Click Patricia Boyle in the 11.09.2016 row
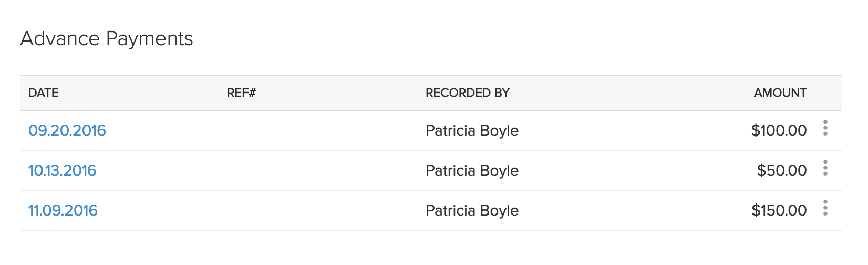 (472, 210)
